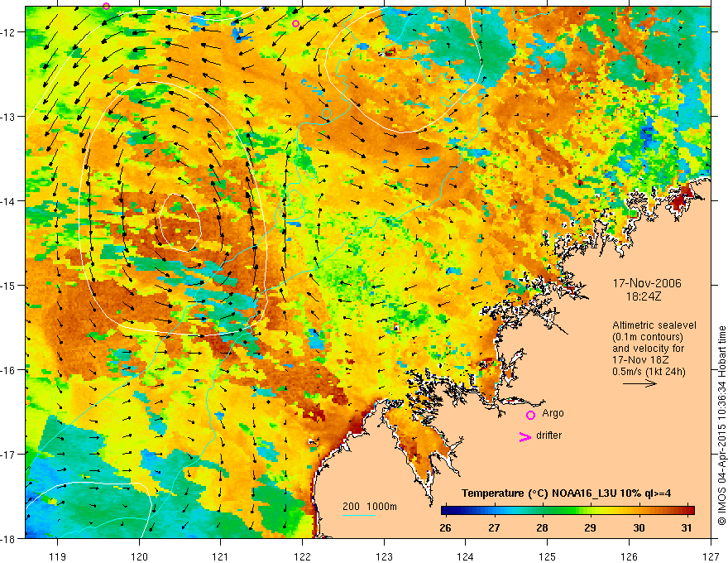This screenshot has width=728, height=563.
Task: Click the magenta drifter arrow symbol in the legend
Action: pyautogui.click(x=524, y=436)
